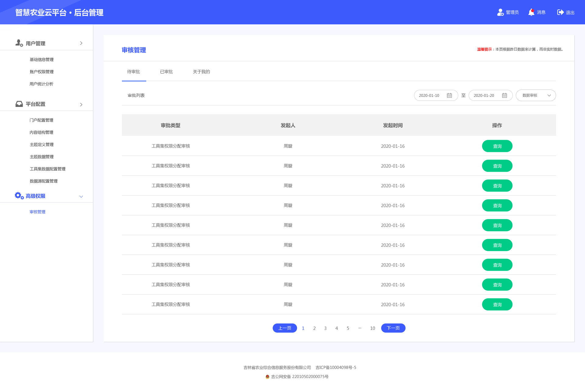The width and height of the screenshot is (585, 392).
Task: Open calendar icon for start date 2020-01-10
Action: [x=449, y=95]
